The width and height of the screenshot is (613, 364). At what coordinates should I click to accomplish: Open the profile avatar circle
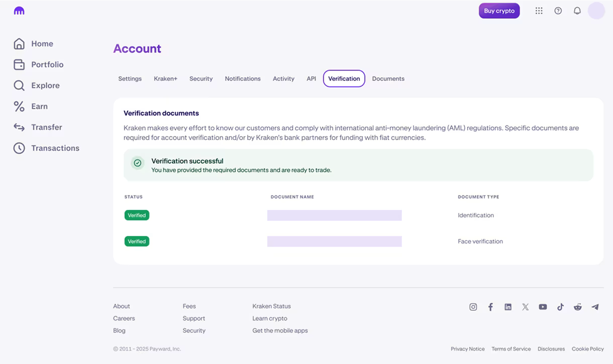coord(596,11)
